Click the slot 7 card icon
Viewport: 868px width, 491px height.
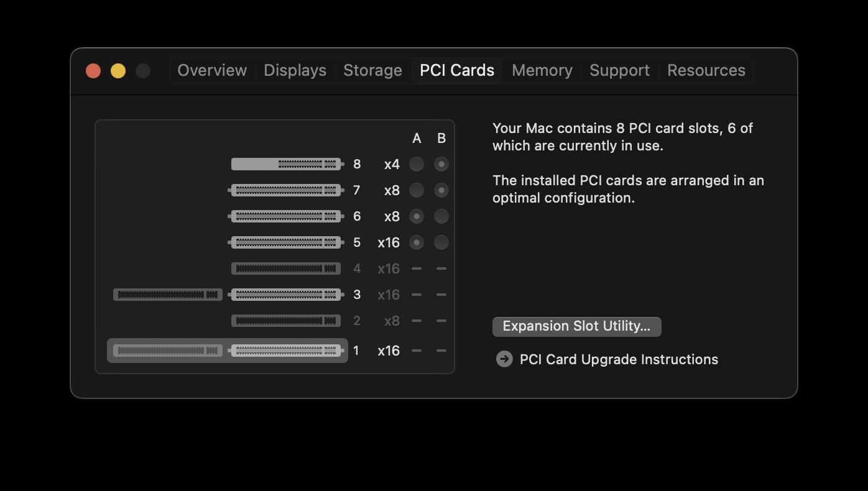[286, 190]
